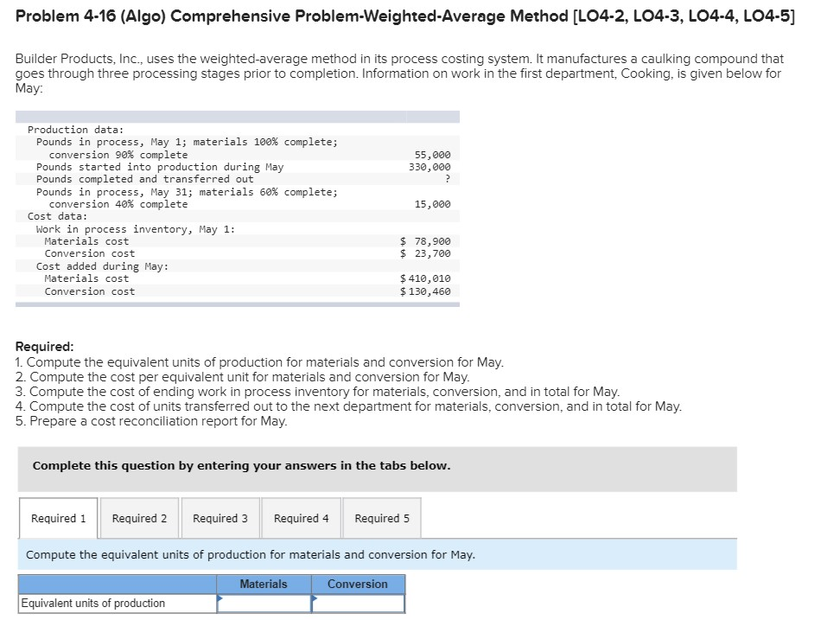Select the Materials column header
Image resolution: width=840 pixels, height=620 pixels.
click(264, 584)
